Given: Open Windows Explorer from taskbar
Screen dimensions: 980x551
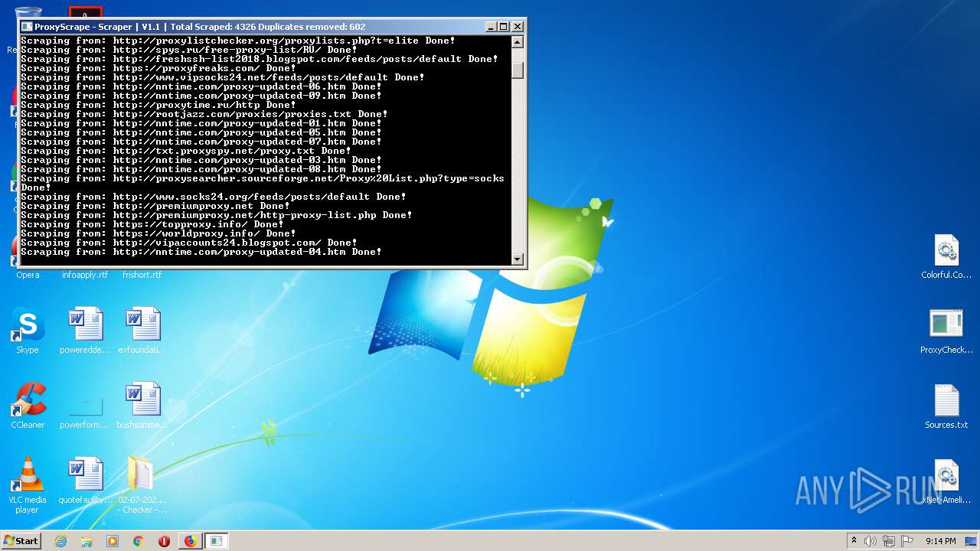Looking at the screenshot, I should (x=87, y=541).
